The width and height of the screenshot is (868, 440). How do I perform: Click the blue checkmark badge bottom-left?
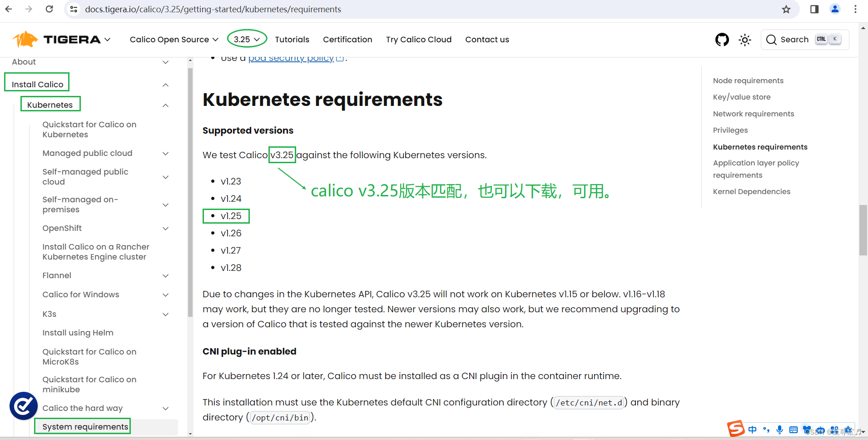24,405
